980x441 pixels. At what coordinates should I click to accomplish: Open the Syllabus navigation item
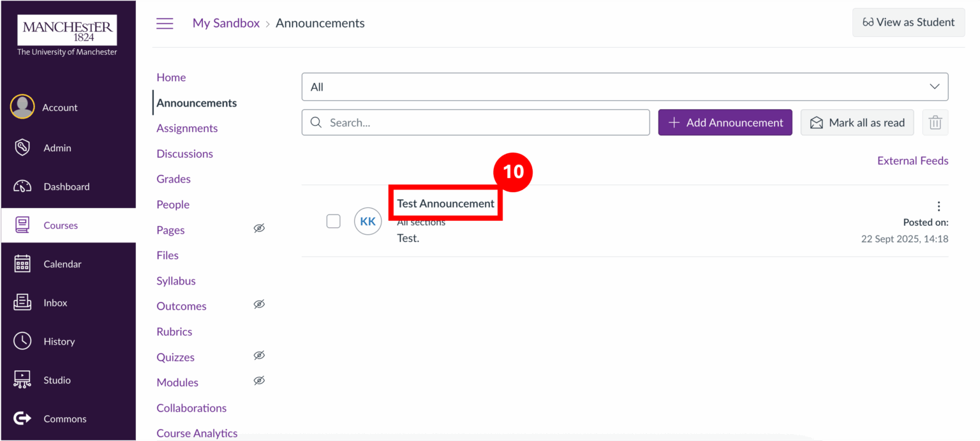pos(175,280)
